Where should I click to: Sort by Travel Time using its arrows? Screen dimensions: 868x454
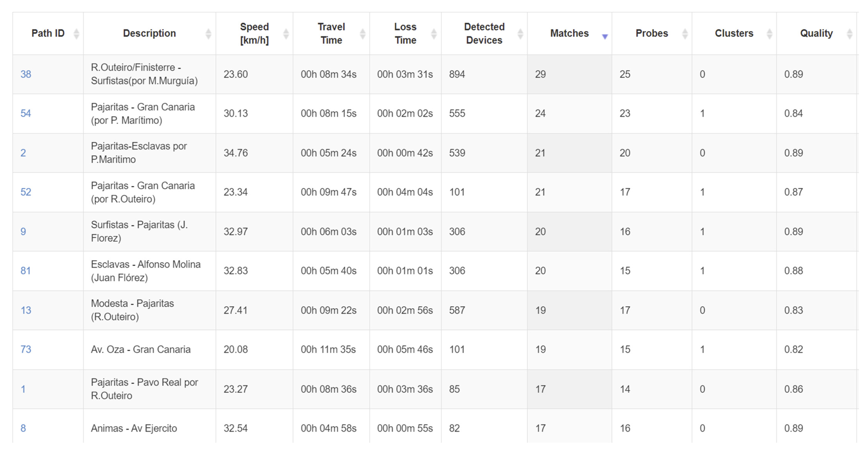pos(363,34)
